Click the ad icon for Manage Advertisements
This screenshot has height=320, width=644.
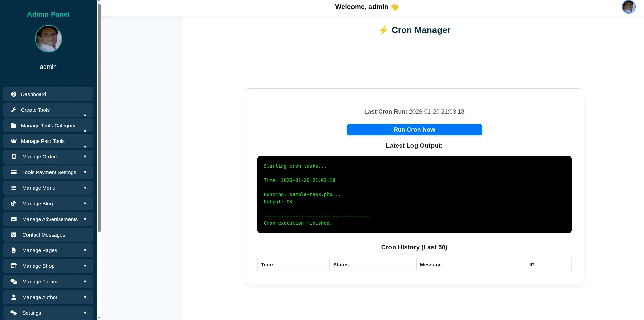click(x=14, y=219)
